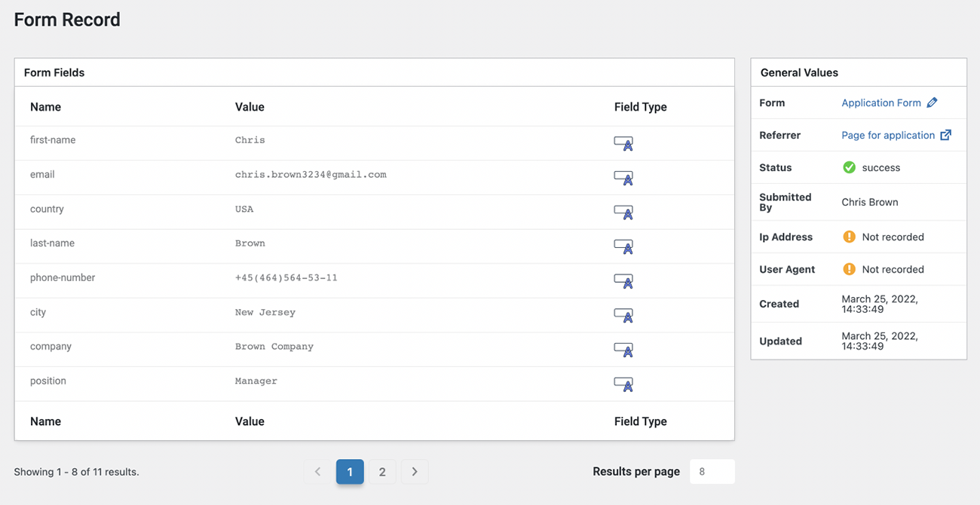Click the external link icon next to Page for application
The width and height of the screenshot is (980, 505).
click(947, 135)
